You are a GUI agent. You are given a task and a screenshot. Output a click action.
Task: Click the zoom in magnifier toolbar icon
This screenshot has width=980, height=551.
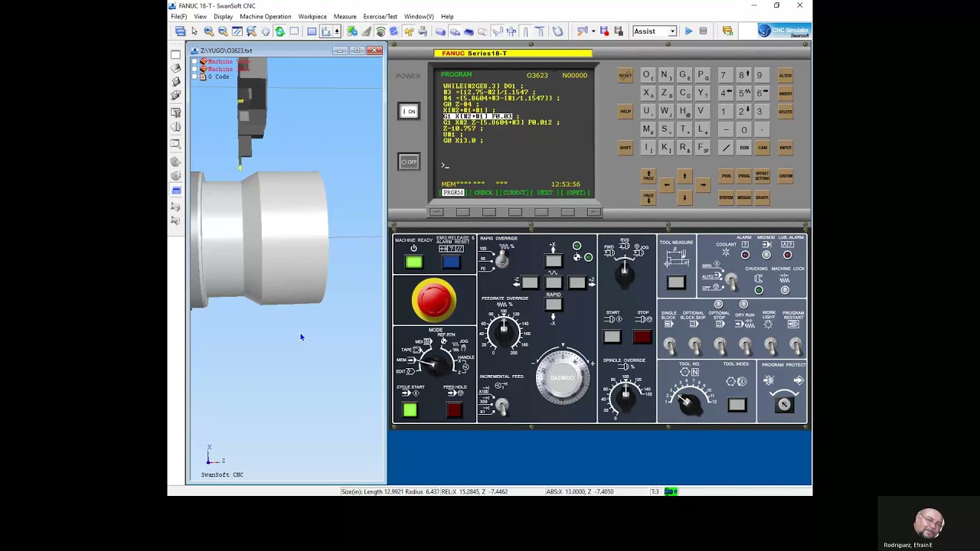pyautogui.click(x=208, y=31)
